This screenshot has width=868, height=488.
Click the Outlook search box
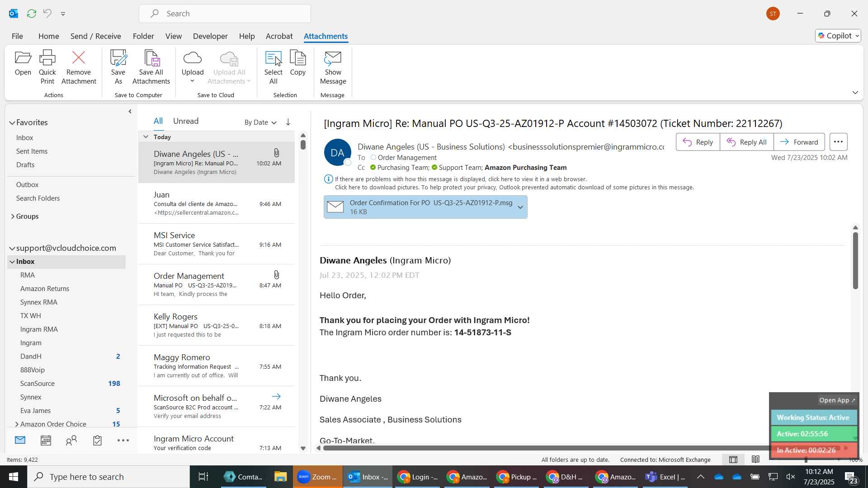pos(225,14)
